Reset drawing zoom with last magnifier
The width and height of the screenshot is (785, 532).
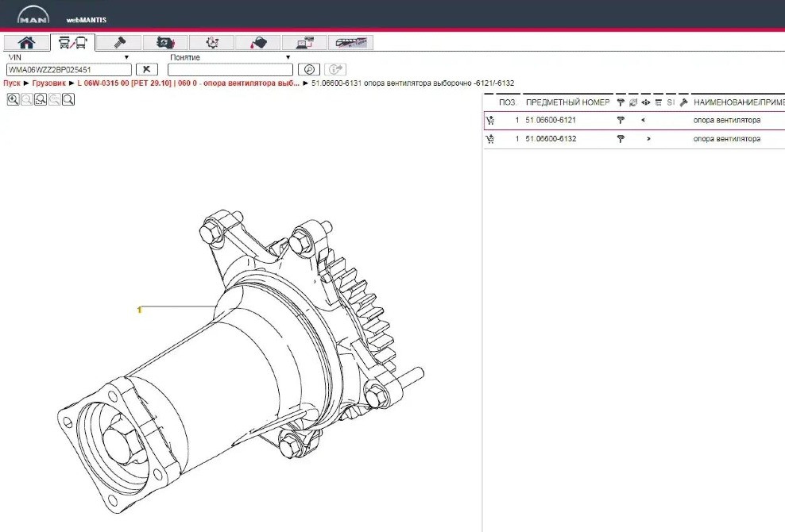point(68,99)
